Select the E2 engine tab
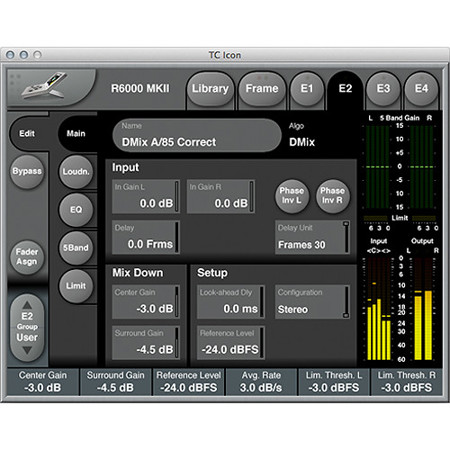The height and width of the screenshot is (450, 450). point(345,89)
